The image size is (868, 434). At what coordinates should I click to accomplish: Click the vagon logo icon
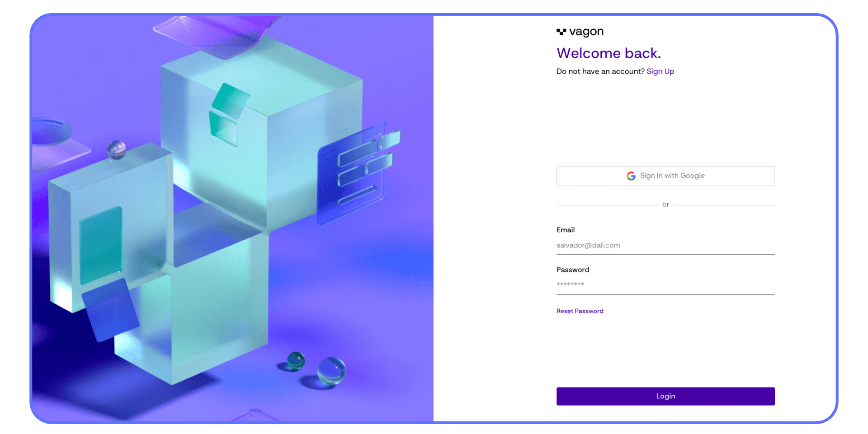pos(561,32)
